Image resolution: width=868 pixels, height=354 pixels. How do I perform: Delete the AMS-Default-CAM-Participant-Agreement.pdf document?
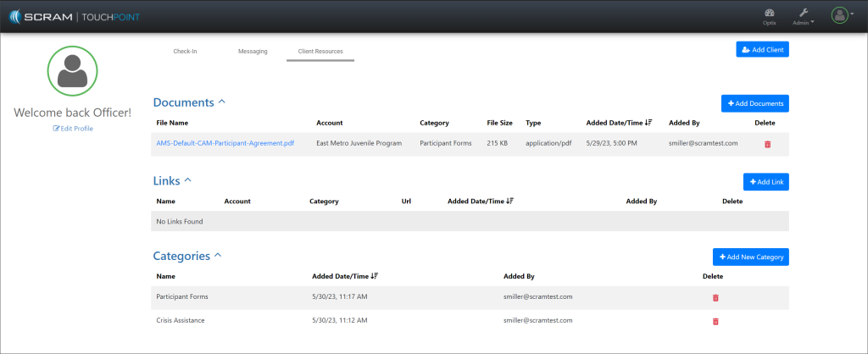(767, 144)
